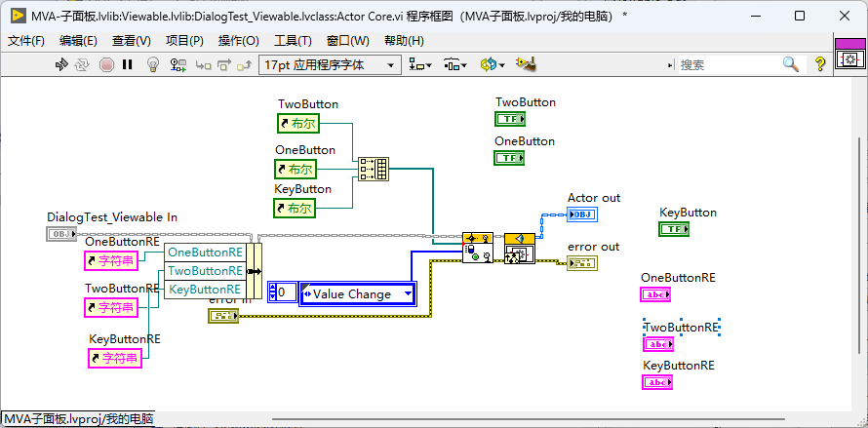The image size is (868, 428).
Task: Select OneButtonRE abc string terminal
Action: tap(655, 294)
